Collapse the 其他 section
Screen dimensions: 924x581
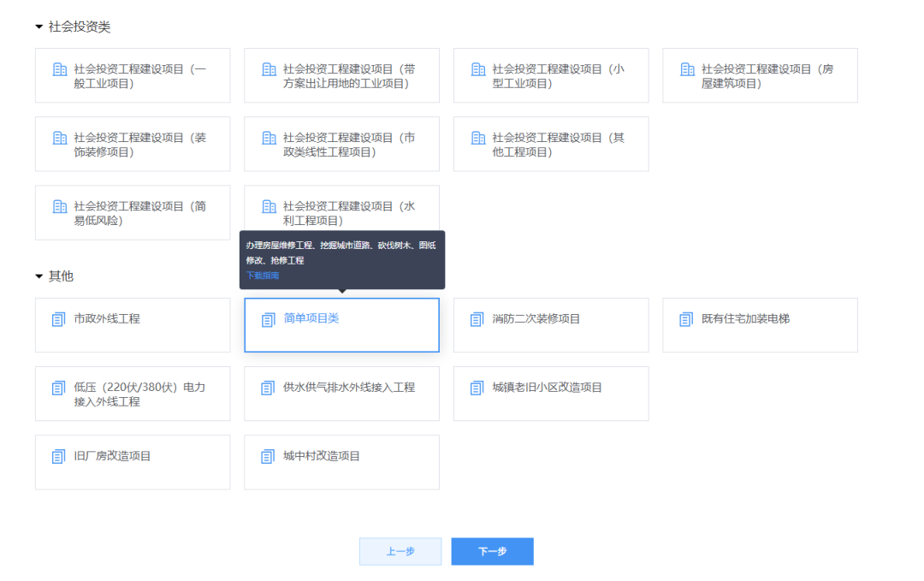[x=39, y=276]
